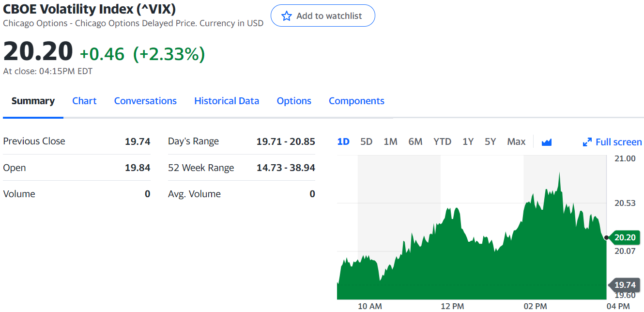Click the Chicago Options Delayed Price subtitle

pos(134,23)
